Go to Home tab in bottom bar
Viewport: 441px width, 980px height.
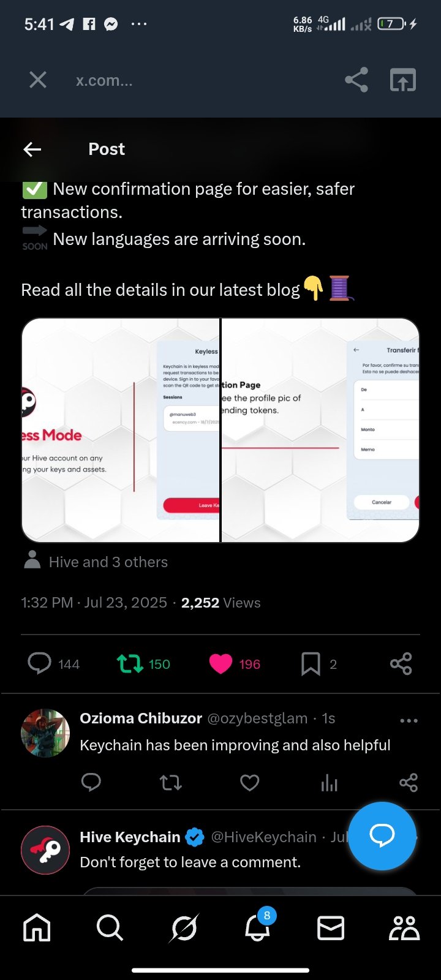[37, 928]
